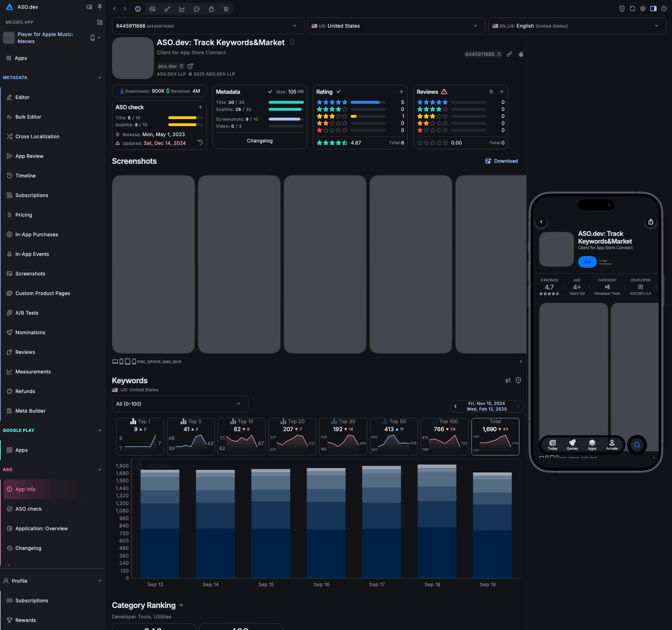Open the key icon in top toolbar

pyautogui.click(x=167, y=9)
